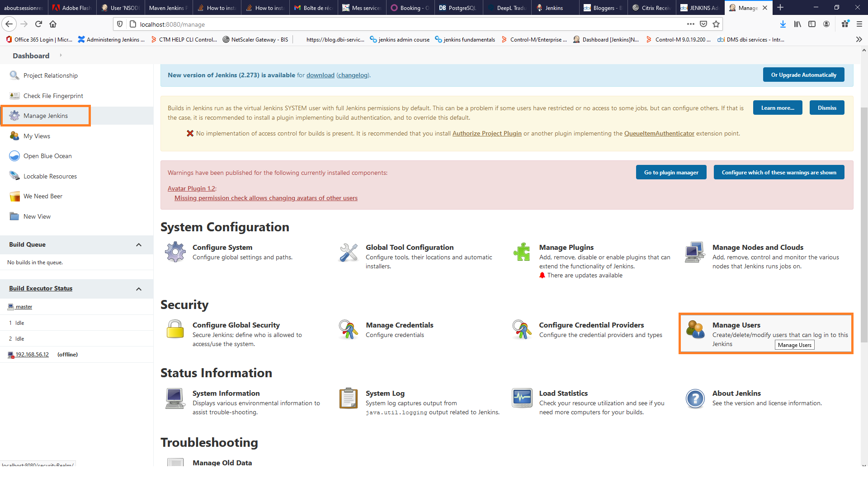Click the System Information computer icon
Viewport: 868px width, 487px height.
[x=175, y=398]
